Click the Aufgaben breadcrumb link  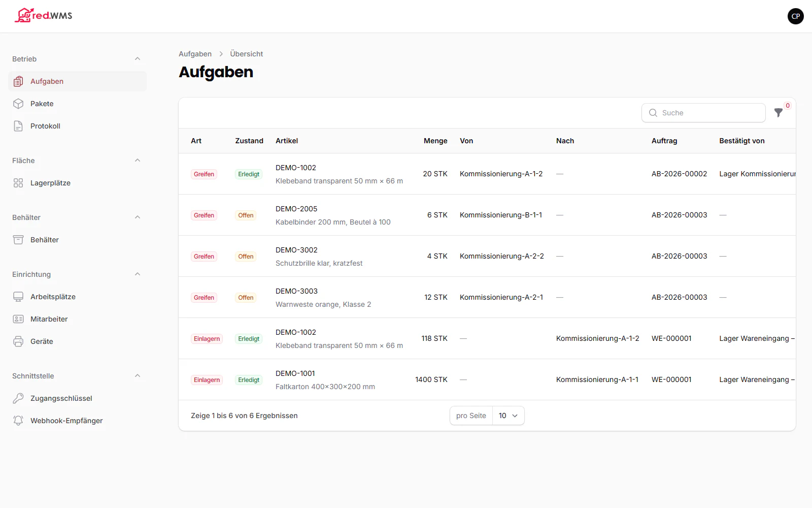(195, 54)
